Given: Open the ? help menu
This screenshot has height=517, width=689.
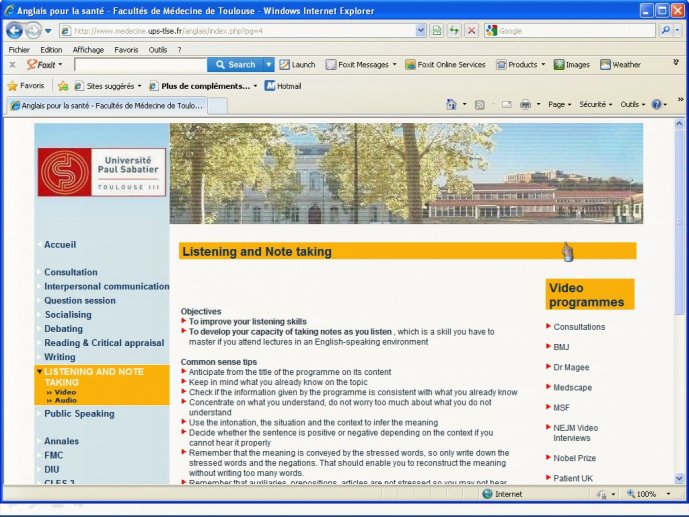Looking at the screenshot, I should [x=179, y=50].
